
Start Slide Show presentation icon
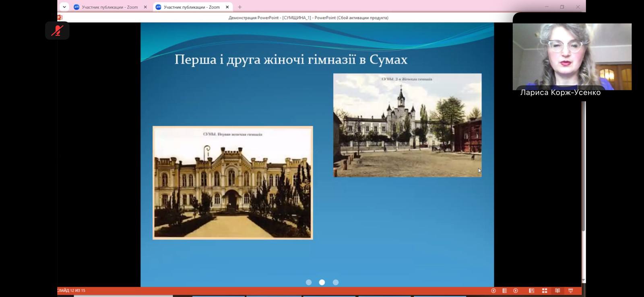570,291
